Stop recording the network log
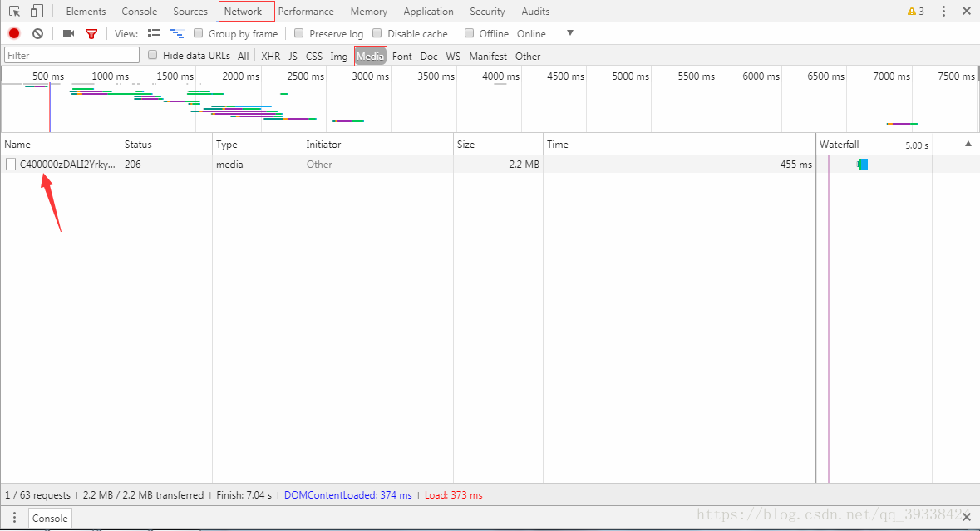Viewport: 980px width, 531px height. point(14,34)
